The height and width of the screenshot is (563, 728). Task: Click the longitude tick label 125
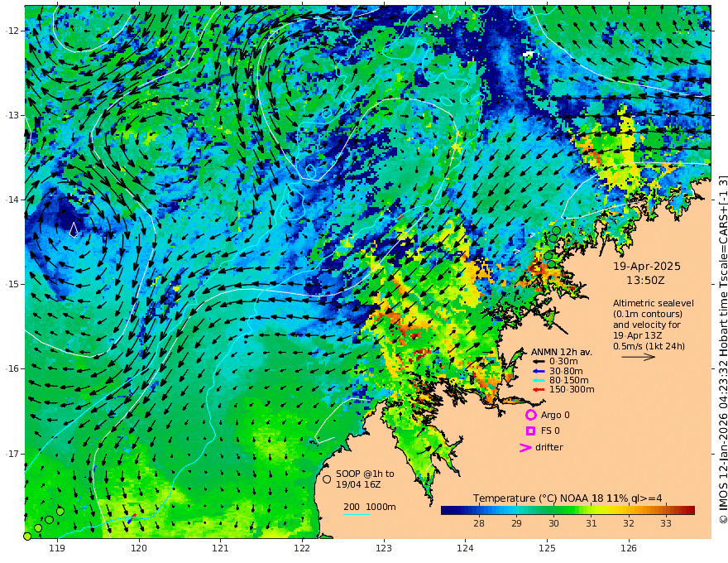pyautogui.click(x=547, y=548)
